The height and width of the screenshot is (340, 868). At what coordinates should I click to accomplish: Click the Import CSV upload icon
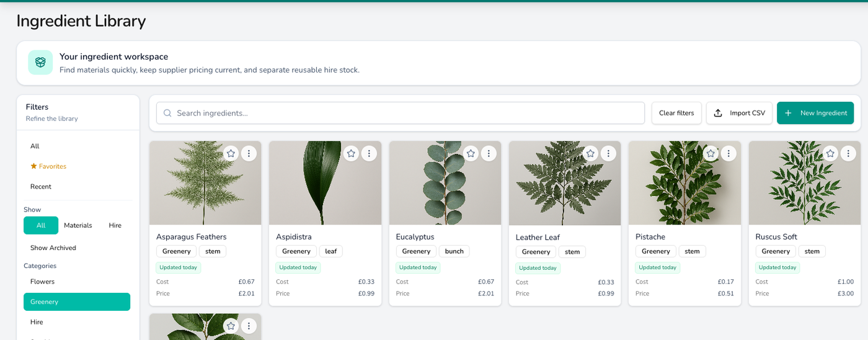tap(718, 113)
